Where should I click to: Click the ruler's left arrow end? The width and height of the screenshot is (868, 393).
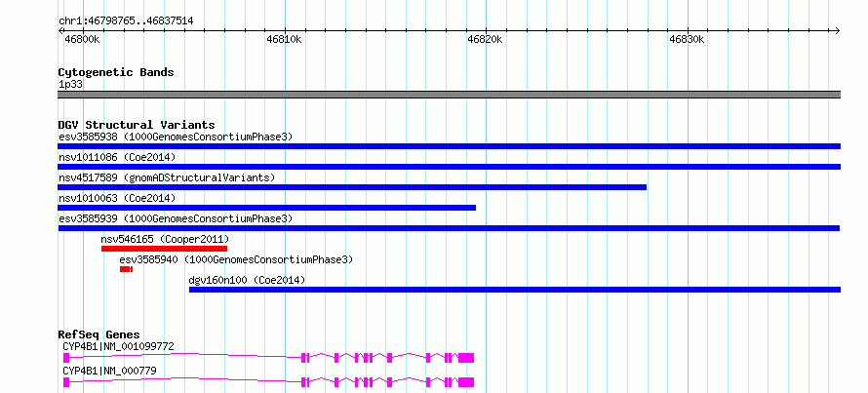click(x=60, y=30)
